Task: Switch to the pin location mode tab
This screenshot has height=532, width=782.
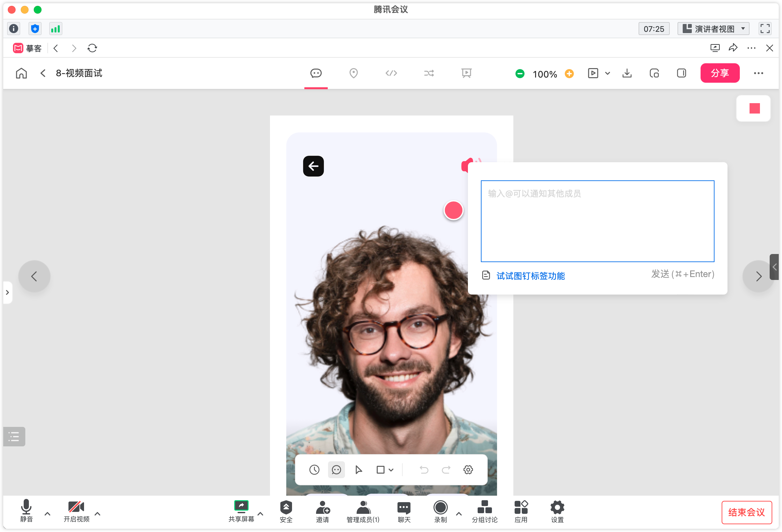Action: pos(353,73)
